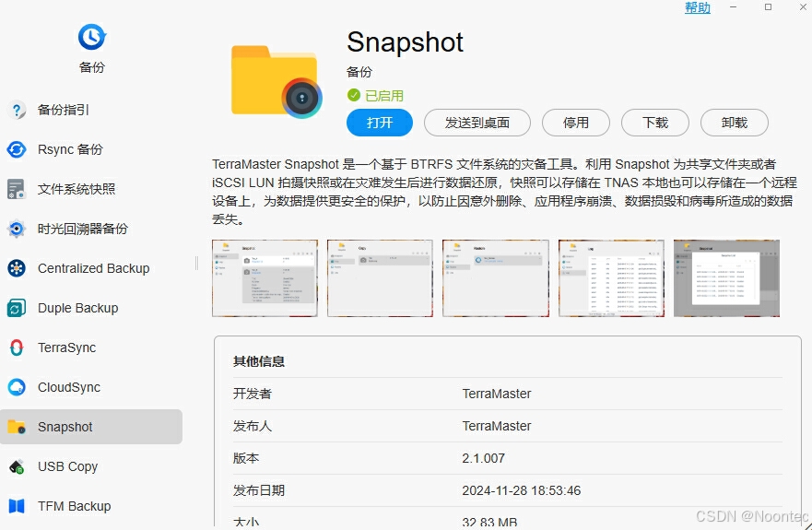This screenshot has height=530, width=812.
Task: Open the CloudSync sidebar entry
Action: tap(91, 387)
